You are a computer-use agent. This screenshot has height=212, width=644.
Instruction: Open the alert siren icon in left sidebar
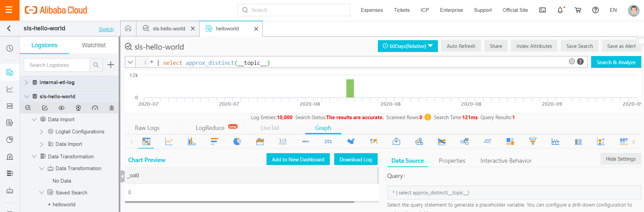click(10, 157)
